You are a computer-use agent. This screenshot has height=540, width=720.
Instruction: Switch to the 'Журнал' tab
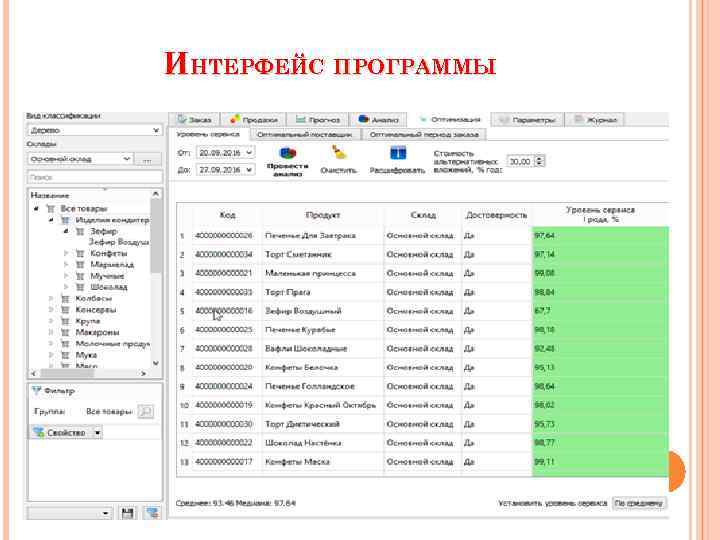[x=594, y=120]
